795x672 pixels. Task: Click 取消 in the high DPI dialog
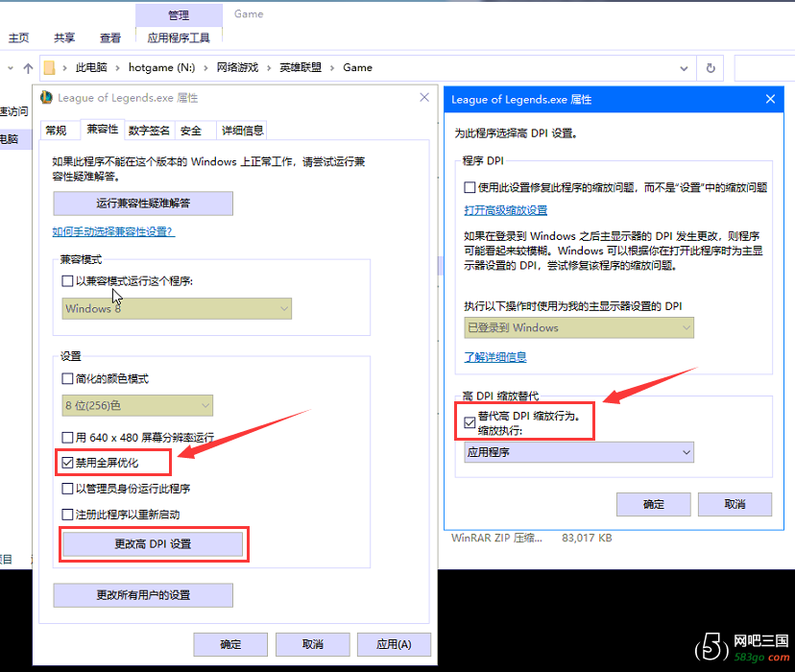735,504
